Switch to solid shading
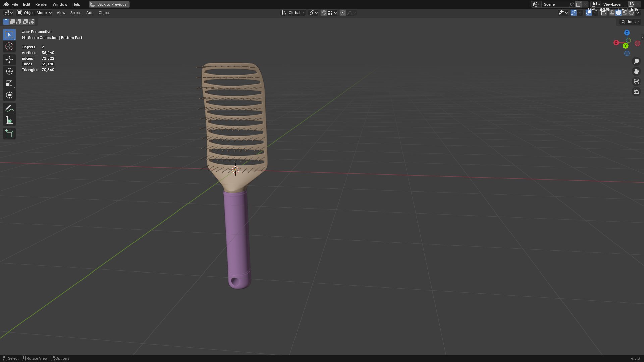The image size is (644, 362). pyautogui.click(x=619, y=13)
